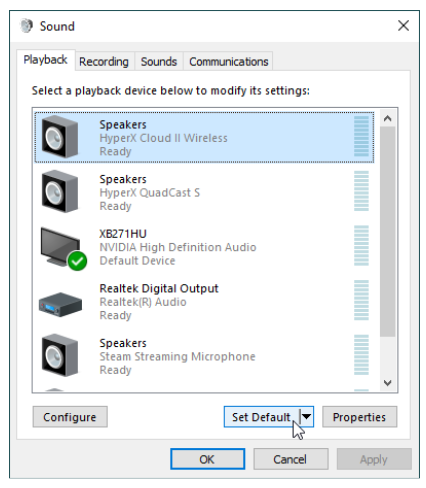426x488 pixels.
Task: Click the green default device checkmark badge
Action: click(77, 261)
